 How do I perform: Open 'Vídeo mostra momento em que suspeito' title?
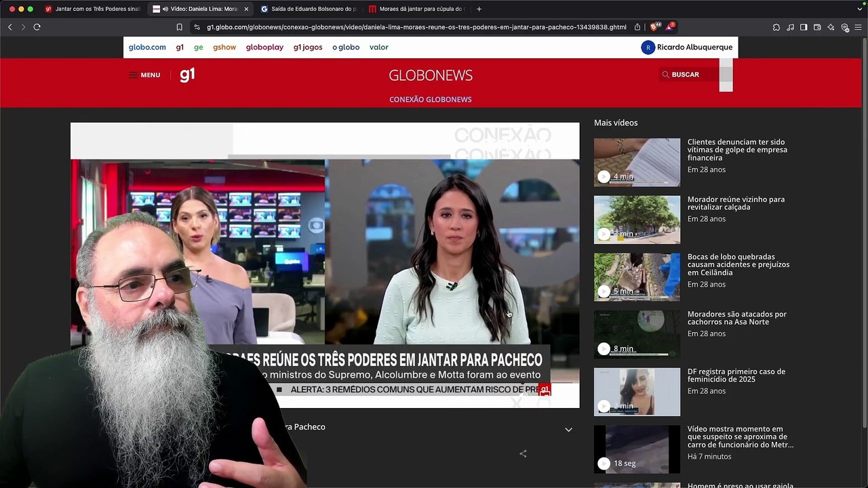pyautogui.click(x=741, y=436)
